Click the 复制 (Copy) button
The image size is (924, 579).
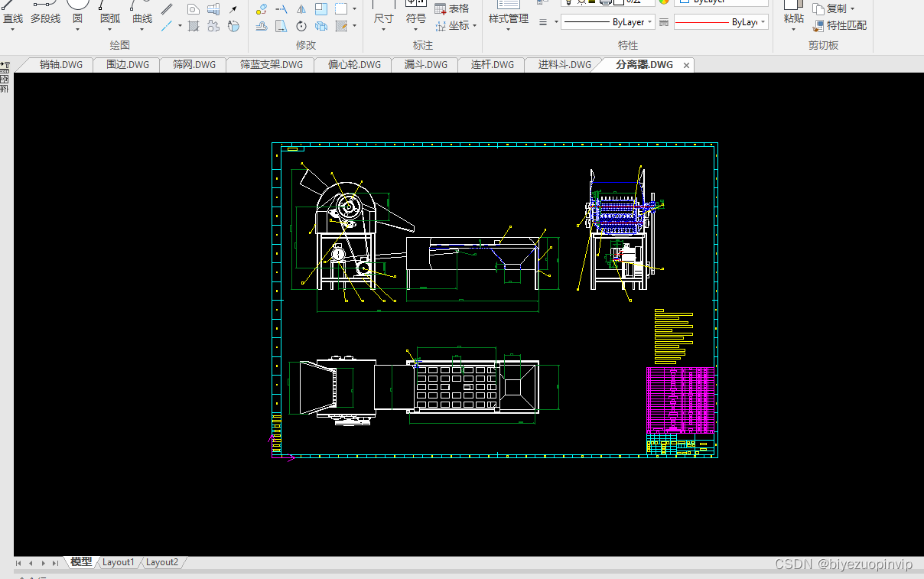pyautogui.click(x=831, y=9)
